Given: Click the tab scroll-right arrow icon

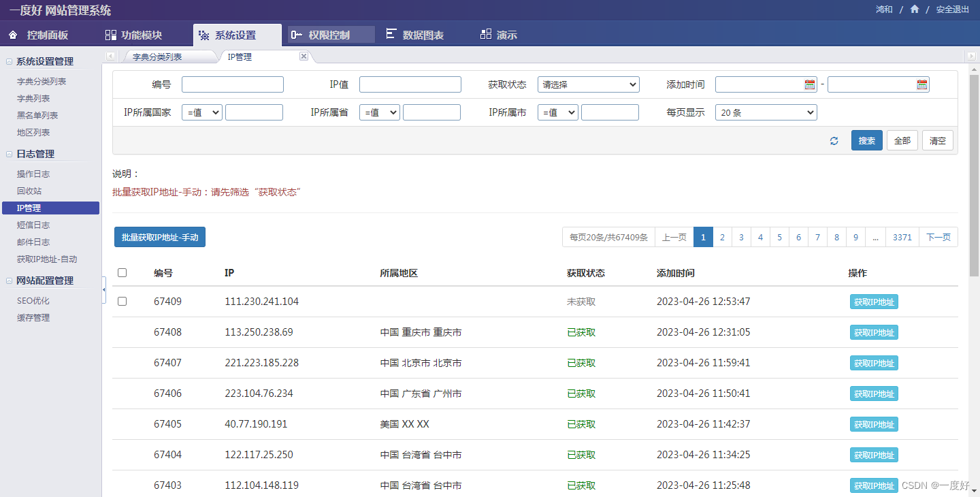Looking at the screenshot, I should tap(971, 57).
